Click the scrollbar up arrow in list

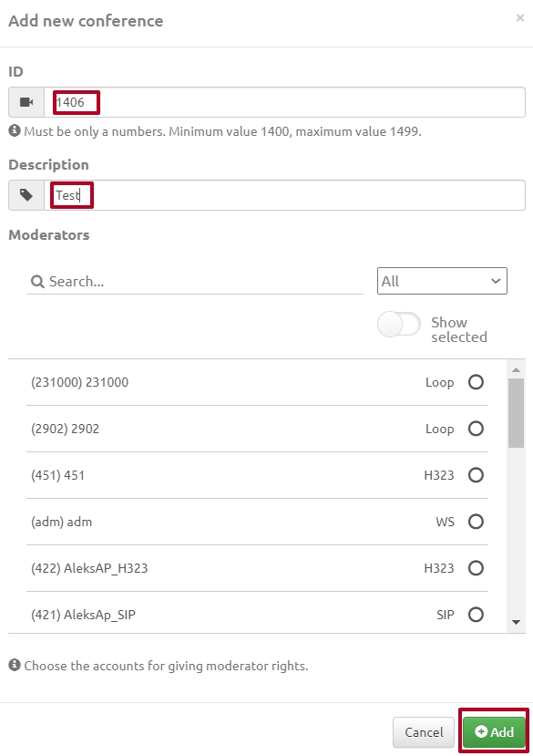[x=516, y=370]
